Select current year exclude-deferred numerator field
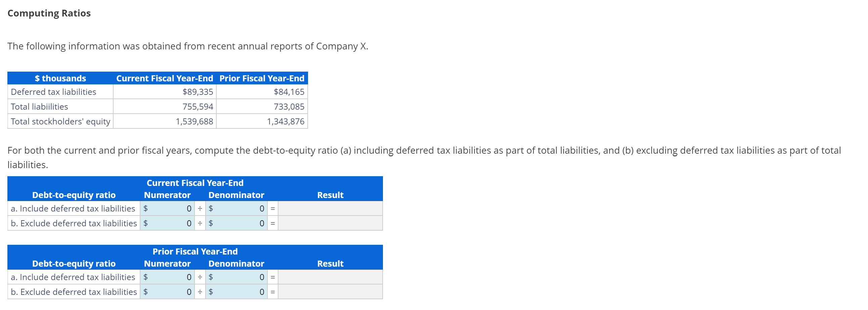The image size is (868, 310). (x=167, y=223)
